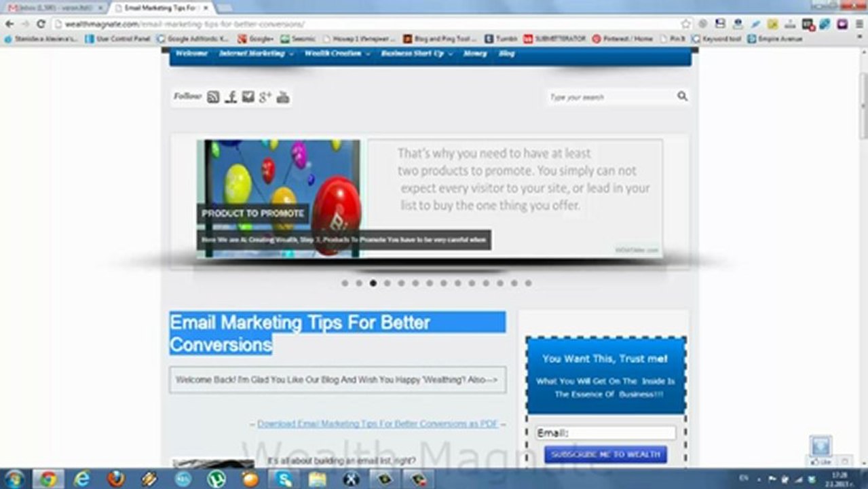Open the Blog and Ping Tool bookmark
Screen dimensions: 868x489
(441, 39)
